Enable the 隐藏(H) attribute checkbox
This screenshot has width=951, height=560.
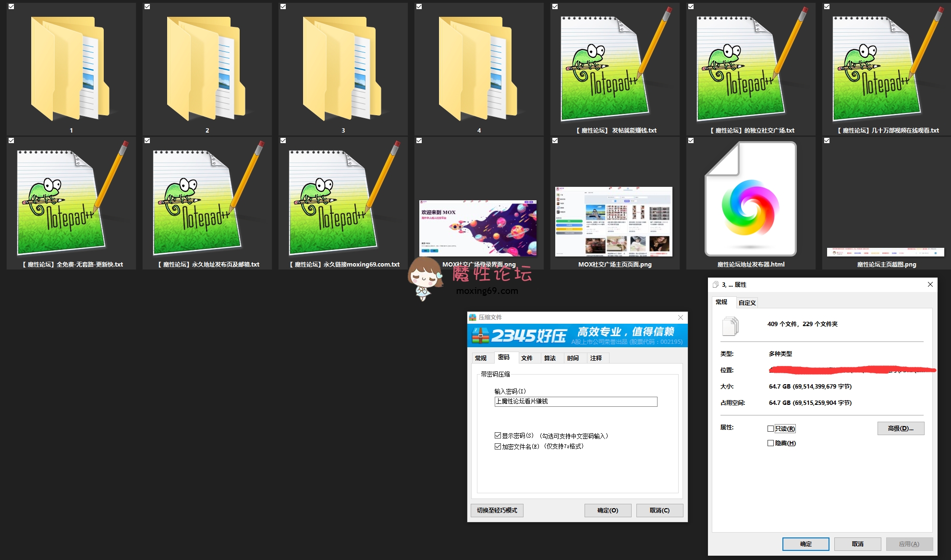point(771,443)
